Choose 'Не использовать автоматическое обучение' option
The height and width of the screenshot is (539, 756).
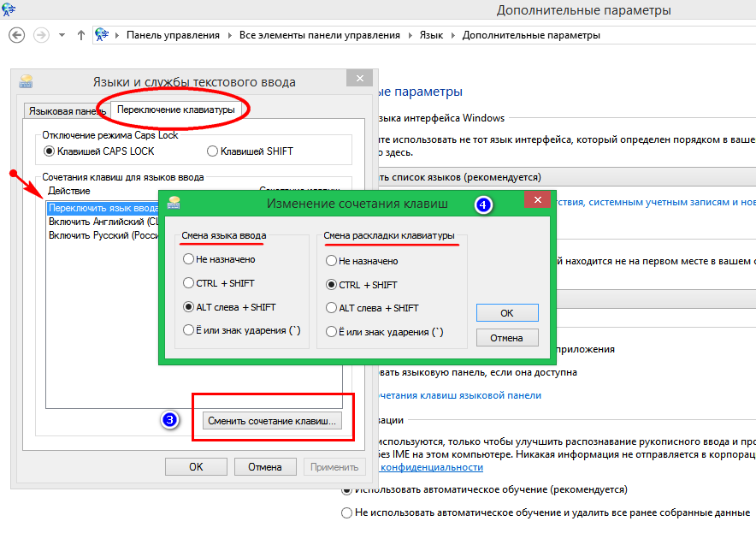(x=346, y=513)
